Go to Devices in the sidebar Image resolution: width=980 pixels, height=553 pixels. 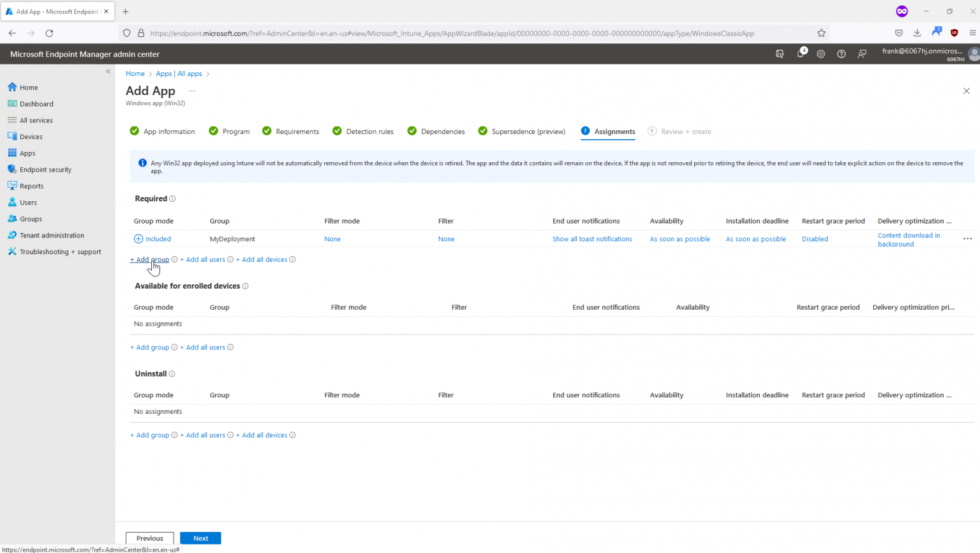[25, 137]
